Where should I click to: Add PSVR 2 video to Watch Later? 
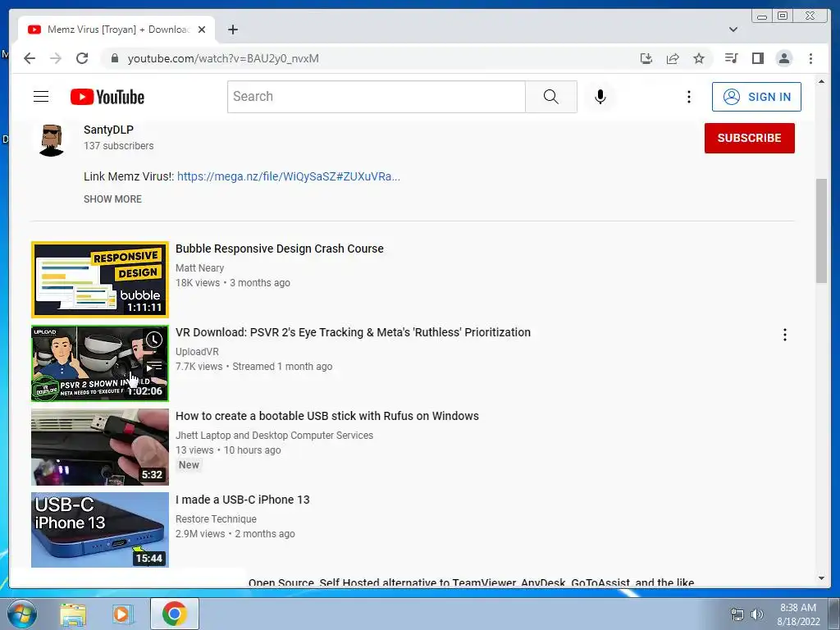[153, 340]
